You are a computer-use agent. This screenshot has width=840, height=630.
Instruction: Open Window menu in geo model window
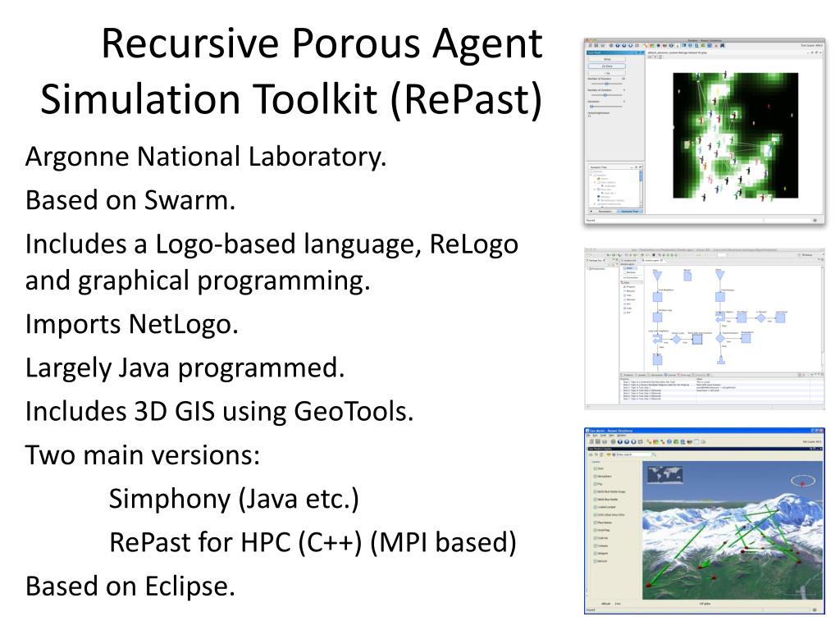pyautogui.click(x=622, y=436)
